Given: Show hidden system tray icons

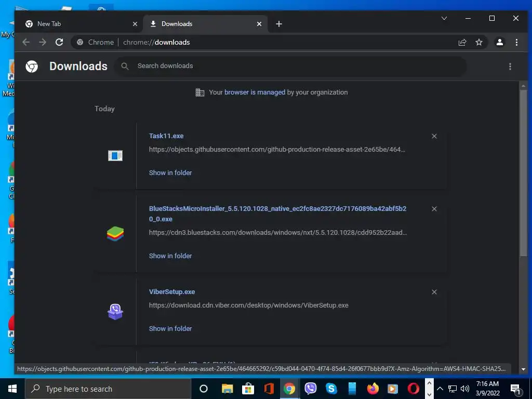Looking at the screenshot, I should 440,389.
